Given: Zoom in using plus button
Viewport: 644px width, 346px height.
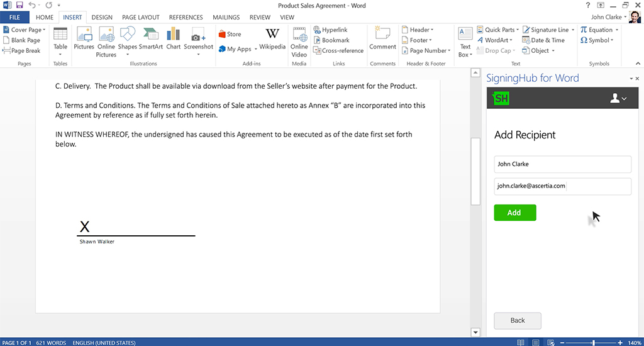Looking at the screenshot, I should point(620,342).
